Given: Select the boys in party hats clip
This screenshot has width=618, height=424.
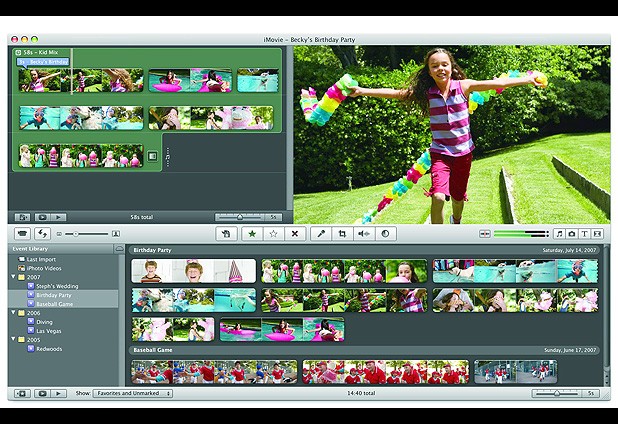Looking at the screenshot, I should (194, 271).
